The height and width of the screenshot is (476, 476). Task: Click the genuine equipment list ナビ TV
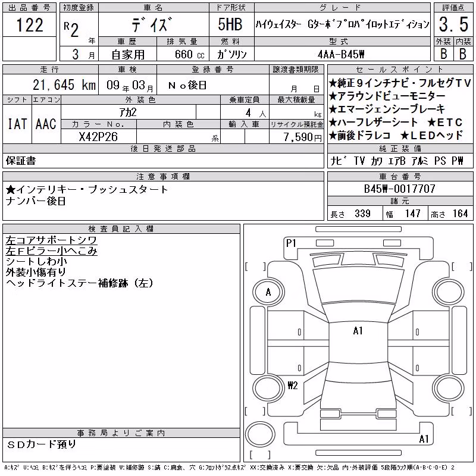[396, 161]
